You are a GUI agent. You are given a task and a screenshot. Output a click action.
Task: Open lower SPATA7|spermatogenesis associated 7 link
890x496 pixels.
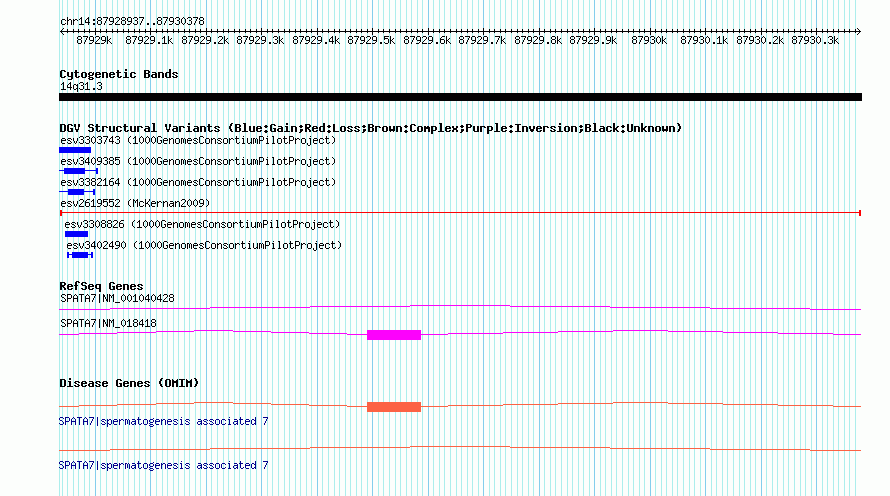[x=163, y=465]
